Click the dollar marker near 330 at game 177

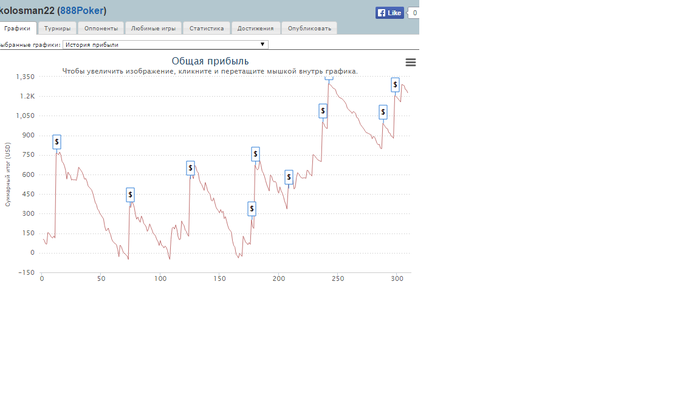pos(252,209)
